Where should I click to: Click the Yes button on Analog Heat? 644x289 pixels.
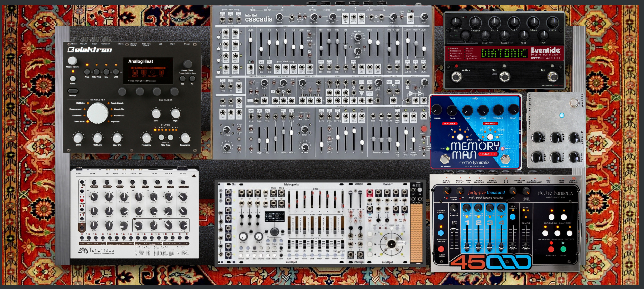click(x=182, y=79)
